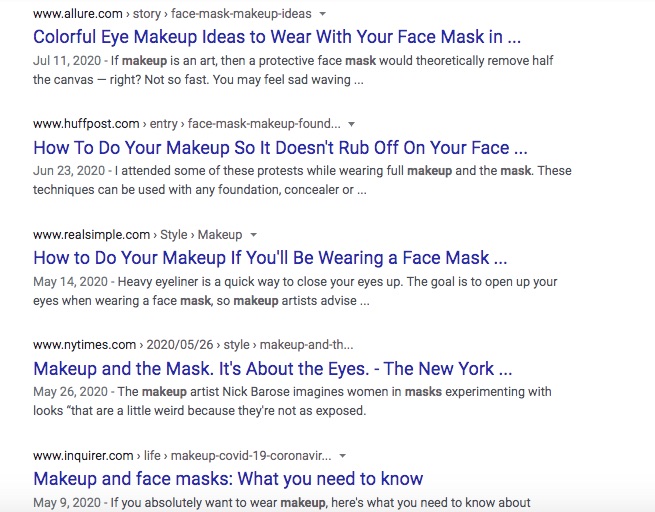
Task: Click the Jun 23, 2020 snippet about protests
Action: coord(300,180)
